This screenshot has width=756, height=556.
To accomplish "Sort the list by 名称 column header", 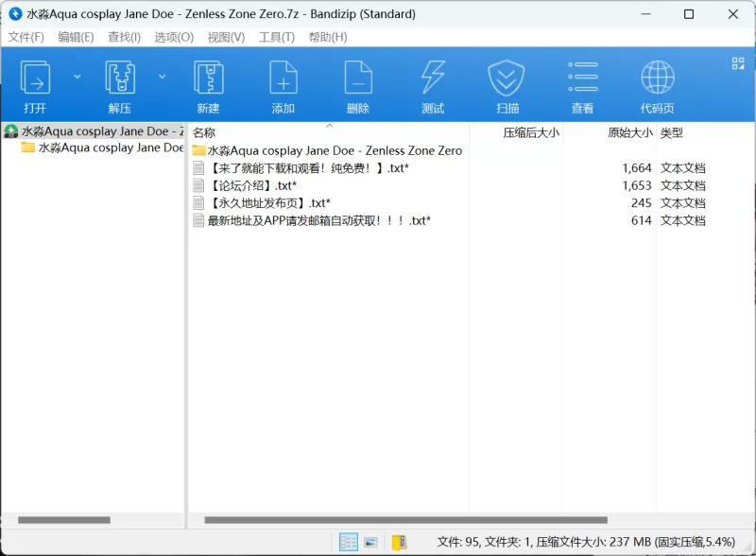I will click(x=204, y=133).
